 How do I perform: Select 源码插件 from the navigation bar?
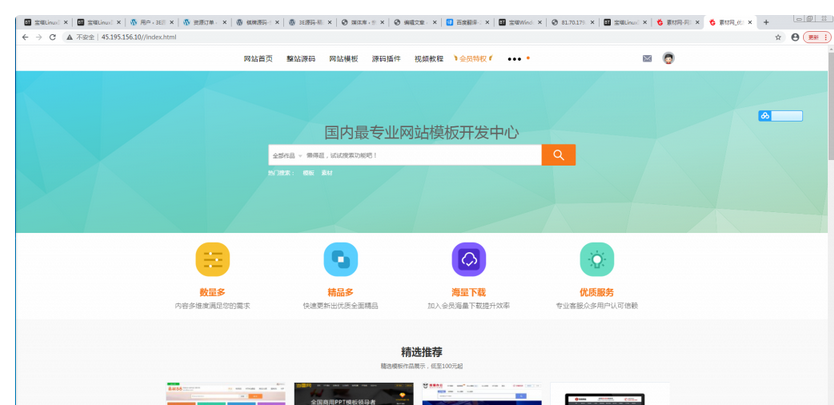click(386, 59)
